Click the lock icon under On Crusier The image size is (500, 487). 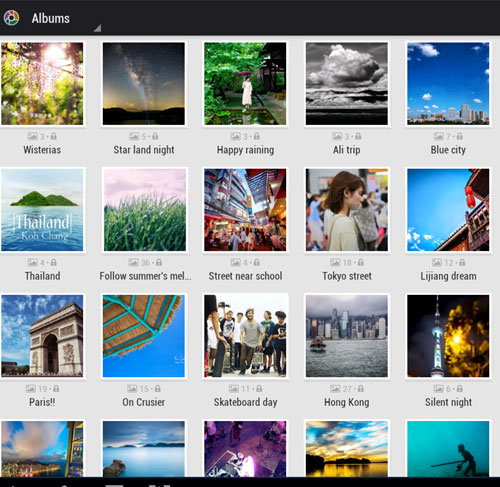pos(158,388)
